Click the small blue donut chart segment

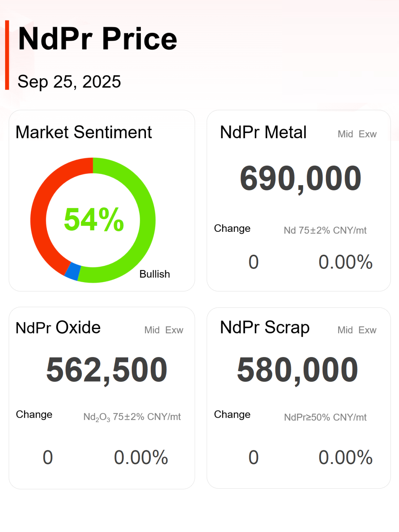point(73,272)
